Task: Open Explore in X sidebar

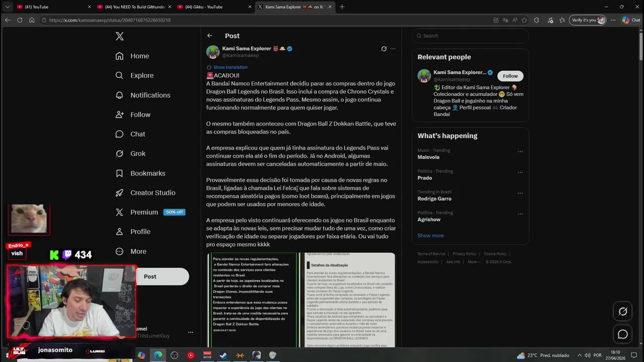Action: (x=134, y=75)
